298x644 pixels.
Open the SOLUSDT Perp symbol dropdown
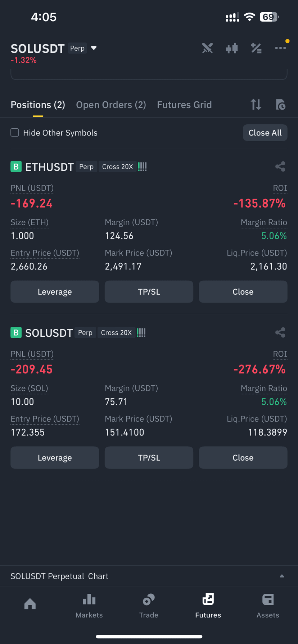coord(94,48)
